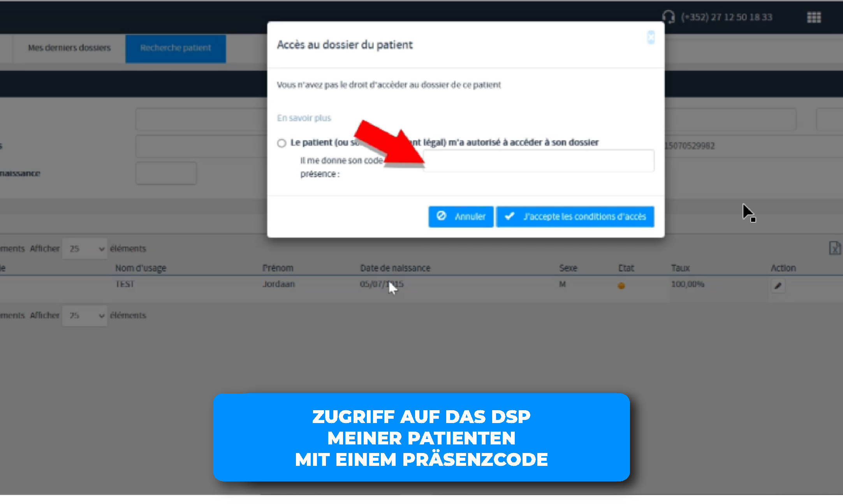
Task: Open lower Afficher 25 dropdown
Action: coord(84,315)
